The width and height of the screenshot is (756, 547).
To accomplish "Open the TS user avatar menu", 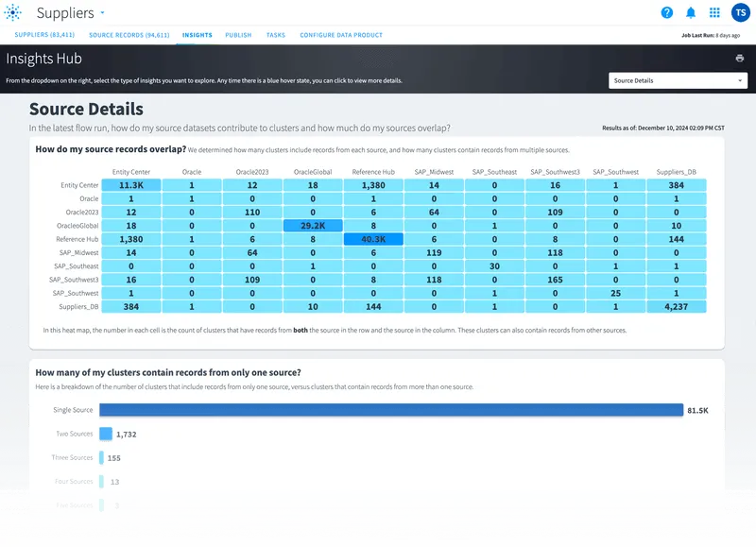I will pyautogui.click(x=741, y=12).
